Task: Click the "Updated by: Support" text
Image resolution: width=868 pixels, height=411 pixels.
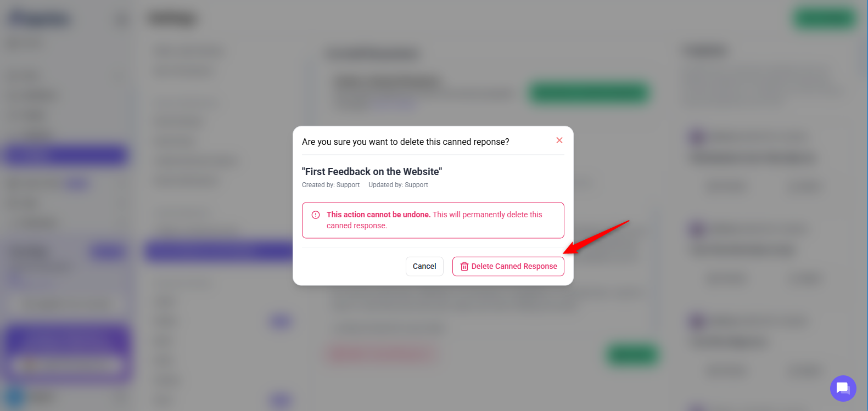Action: 398,185
